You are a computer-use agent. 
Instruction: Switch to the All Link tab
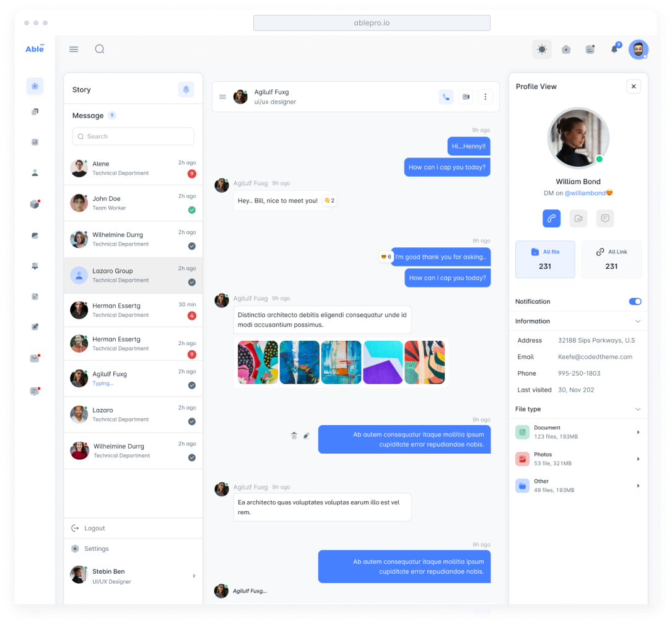pos(611,259)
